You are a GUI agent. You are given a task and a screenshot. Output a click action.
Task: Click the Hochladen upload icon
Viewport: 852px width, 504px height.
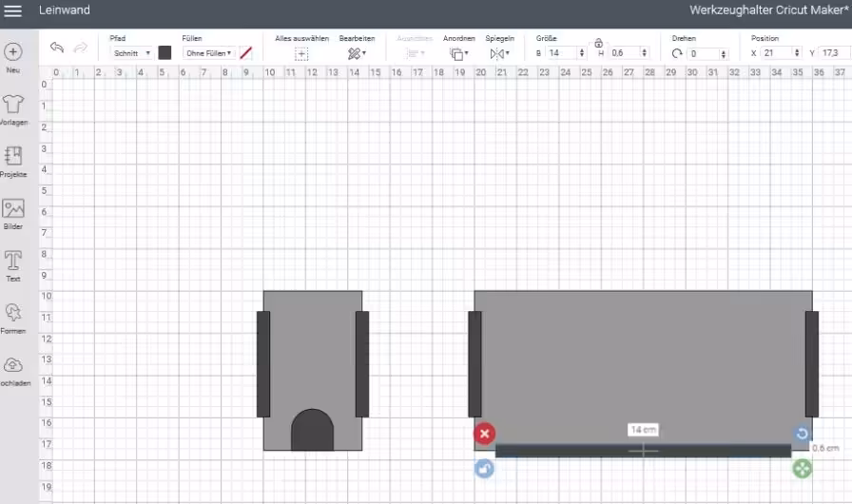tap(13, 365)
